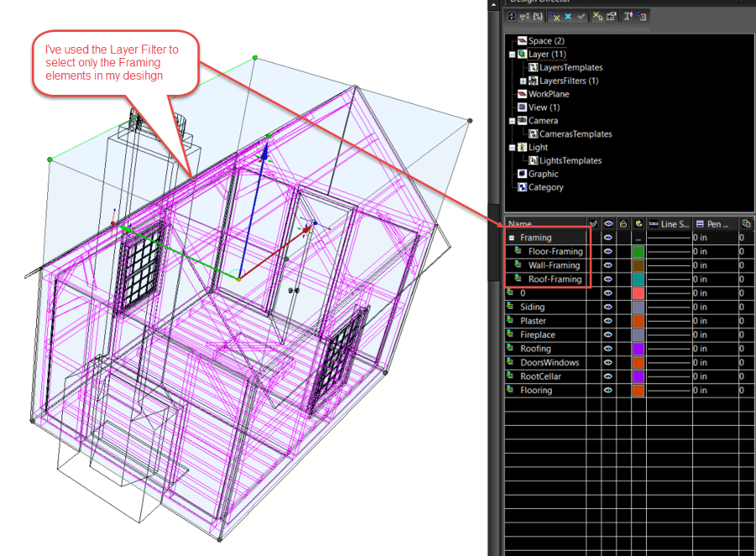Click the last toolbar icon with blue window
The image size is (756, 556).
coord(641,17)
